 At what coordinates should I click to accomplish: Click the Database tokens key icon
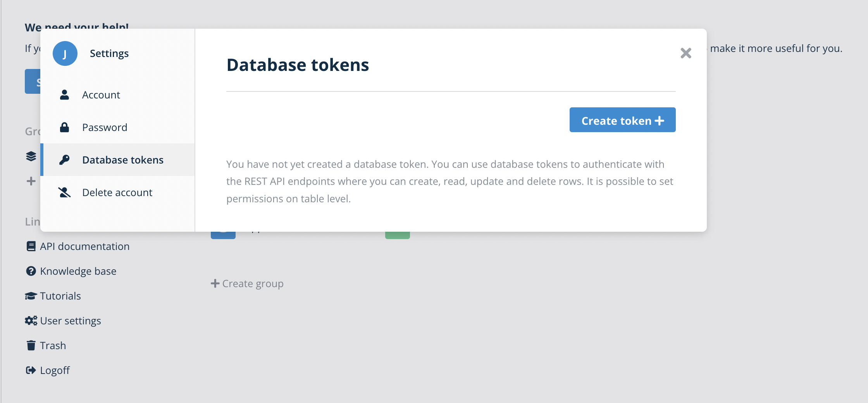[x=64, y=160]
